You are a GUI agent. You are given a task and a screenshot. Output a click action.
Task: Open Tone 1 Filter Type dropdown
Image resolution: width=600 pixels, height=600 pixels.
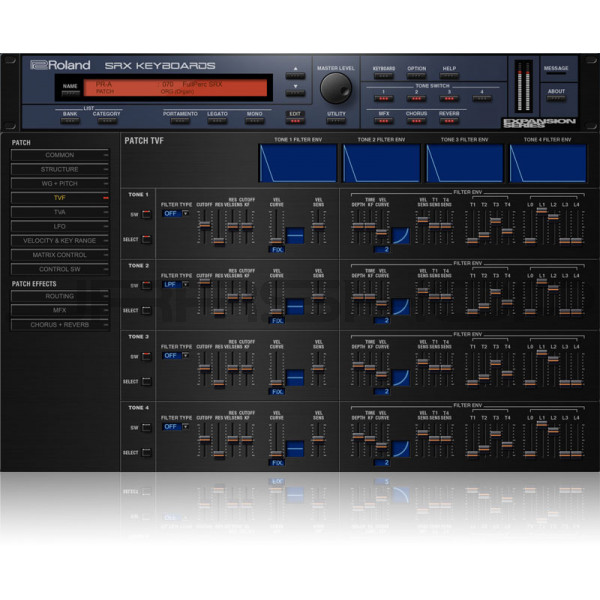click(175, 214)
